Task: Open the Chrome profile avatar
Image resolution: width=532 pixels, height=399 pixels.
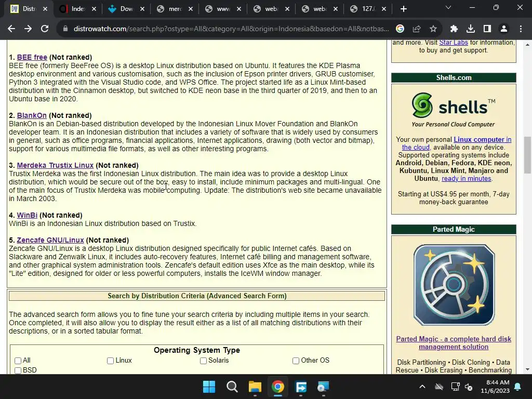Action: (504, 29)
